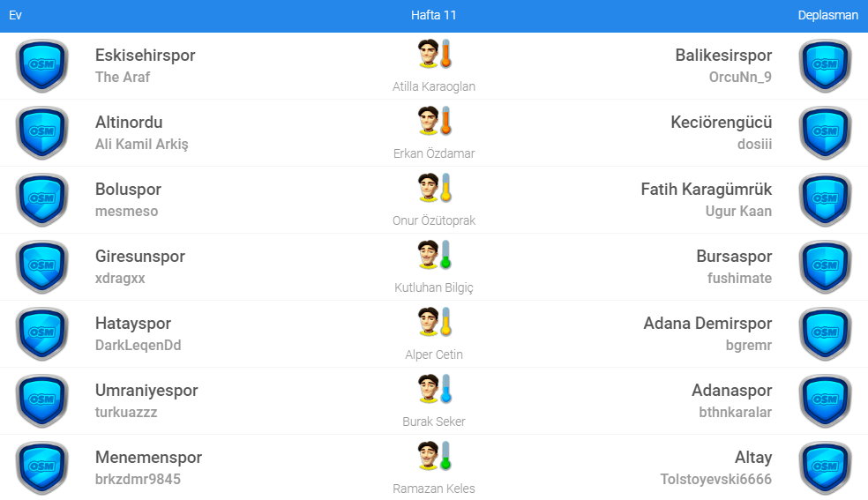Click Altay's OSM shield badge
Viewport: 868px width, 500px height.
(825, 468)
